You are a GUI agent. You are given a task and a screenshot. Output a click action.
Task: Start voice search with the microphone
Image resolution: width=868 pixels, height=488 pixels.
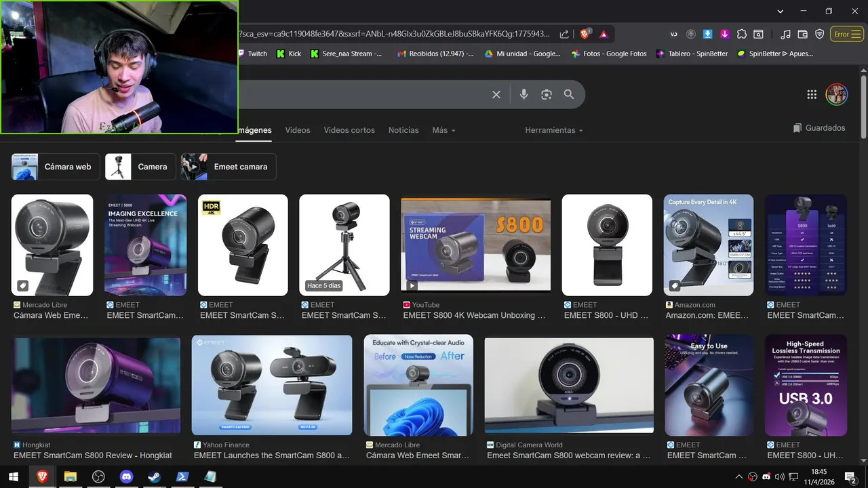pyautogui.click(x=524, y=95)
